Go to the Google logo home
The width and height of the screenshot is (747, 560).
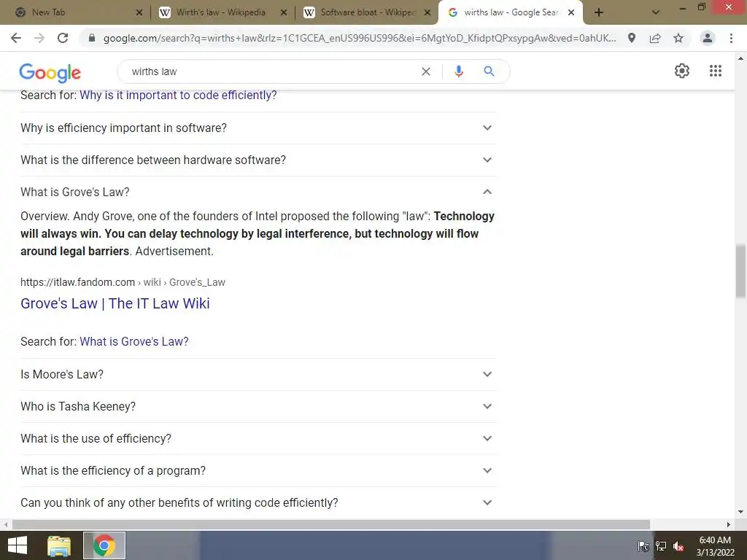[x=50, y=72]
